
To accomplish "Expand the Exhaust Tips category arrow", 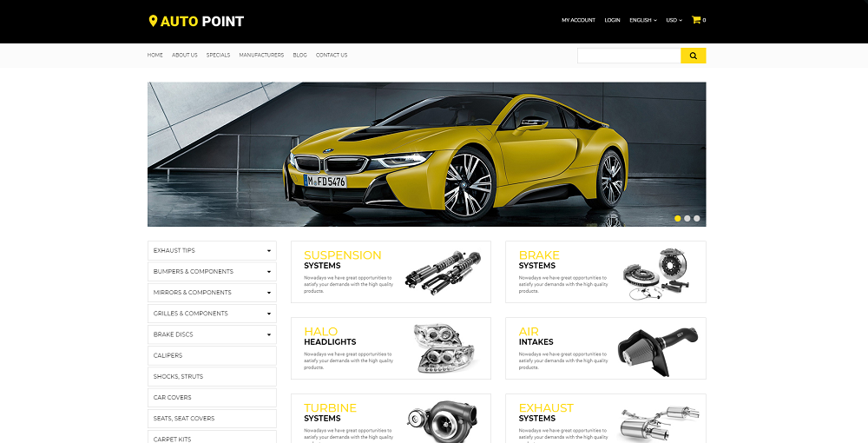I will click(x=269, y=251).
